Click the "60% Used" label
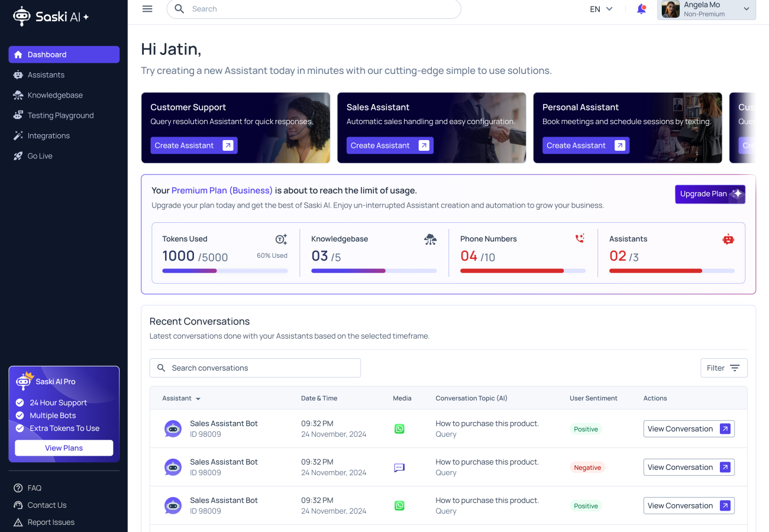This screenshot has height=532, width=769. point(272,256)
